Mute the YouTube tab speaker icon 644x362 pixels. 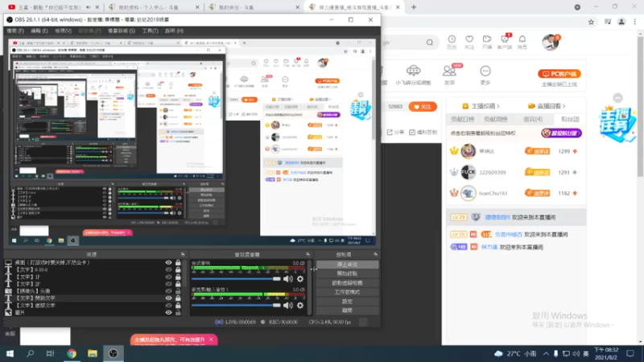tap(89, 7)
